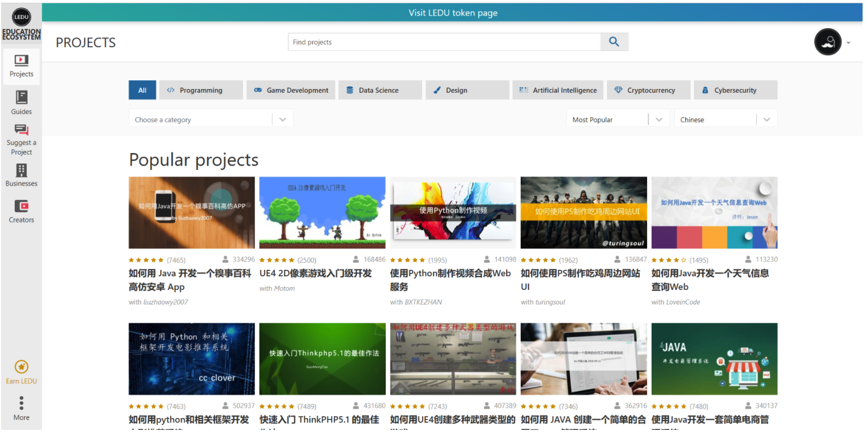Open author liuzhaowy2007 profile link
This screenshot has height=444, width=868.
165,302
